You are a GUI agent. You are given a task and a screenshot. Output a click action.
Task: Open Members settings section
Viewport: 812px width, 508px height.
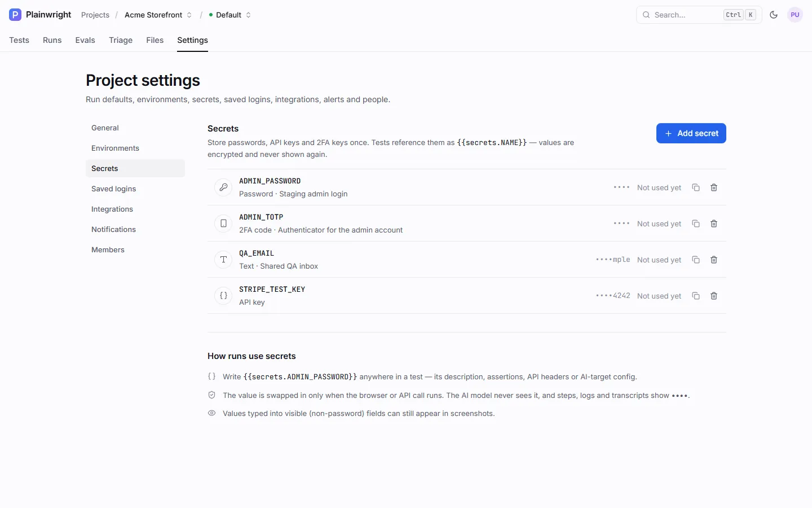[x=135, y=249]
